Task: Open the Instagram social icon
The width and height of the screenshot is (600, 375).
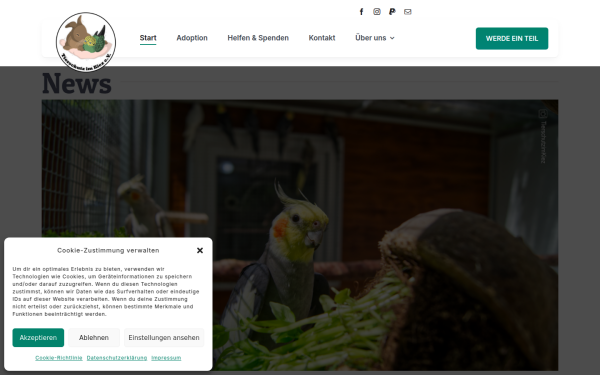Action: coord(377,11)
